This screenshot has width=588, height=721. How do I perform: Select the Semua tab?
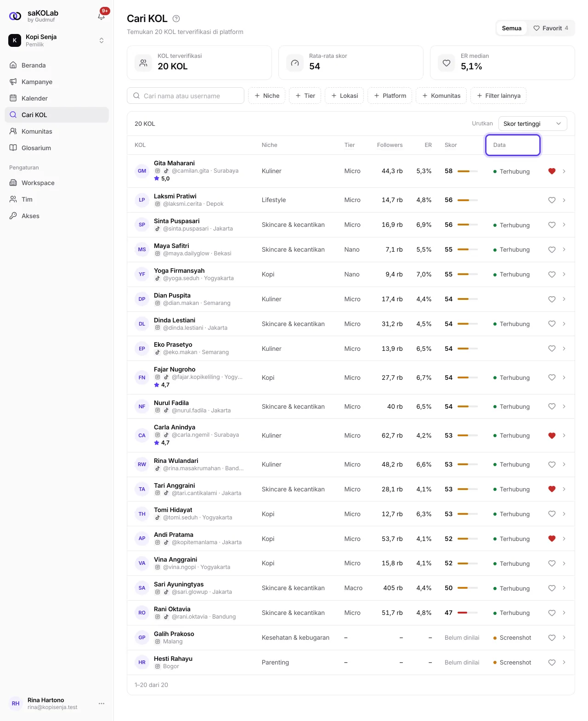[511, 28]
